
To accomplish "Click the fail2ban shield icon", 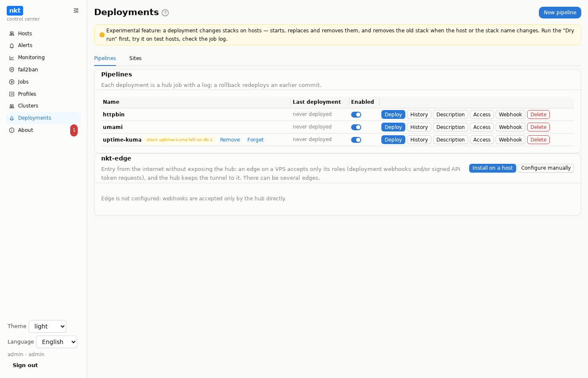I will tap(12, 70).
